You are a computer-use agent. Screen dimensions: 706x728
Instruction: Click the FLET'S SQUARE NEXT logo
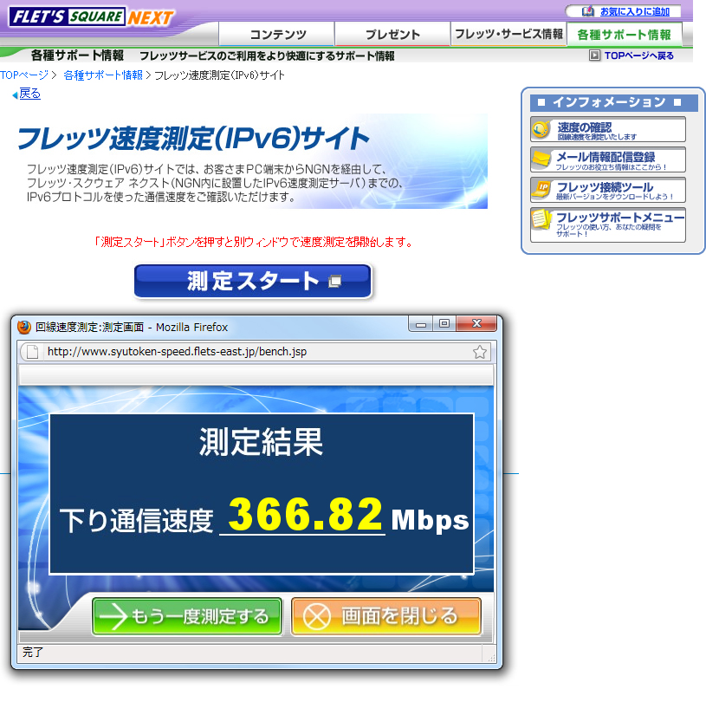[92, 17]
